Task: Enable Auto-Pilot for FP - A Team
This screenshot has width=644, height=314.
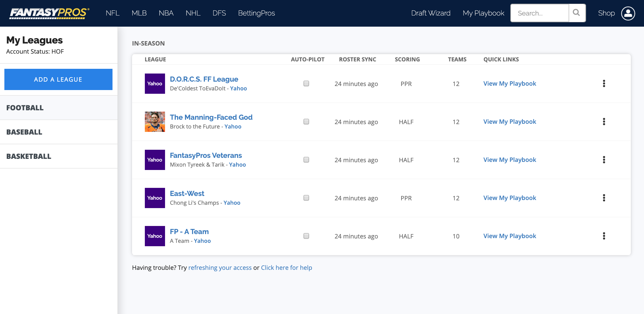Action: tap(306, 236)
